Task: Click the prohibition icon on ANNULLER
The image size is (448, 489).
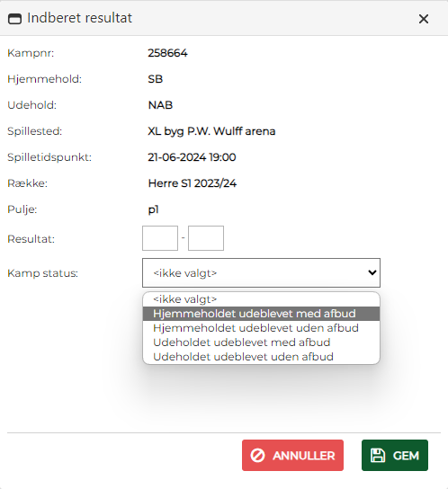Action: 257,456
